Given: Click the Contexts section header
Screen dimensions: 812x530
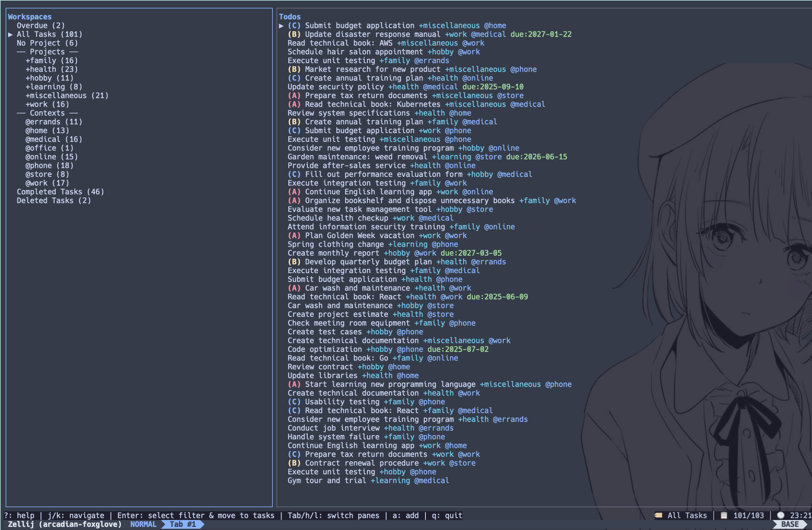Looking at the screenshot, I should click(47, 113).
